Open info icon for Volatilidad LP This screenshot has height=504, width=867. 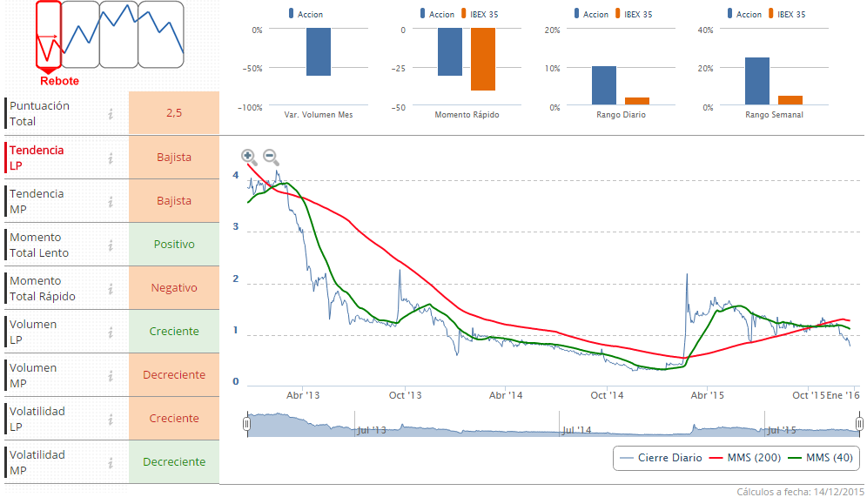[x=111, y=420]
